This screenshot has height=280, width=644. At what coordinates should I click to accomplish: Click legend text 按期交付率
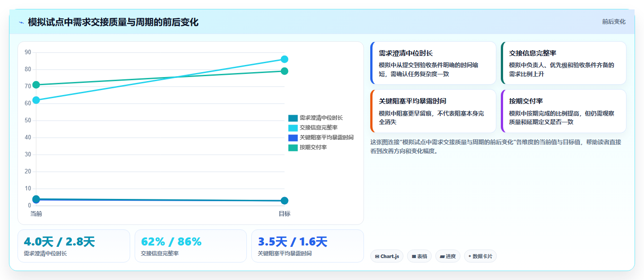pyautogui.click(x=313, y=147)
